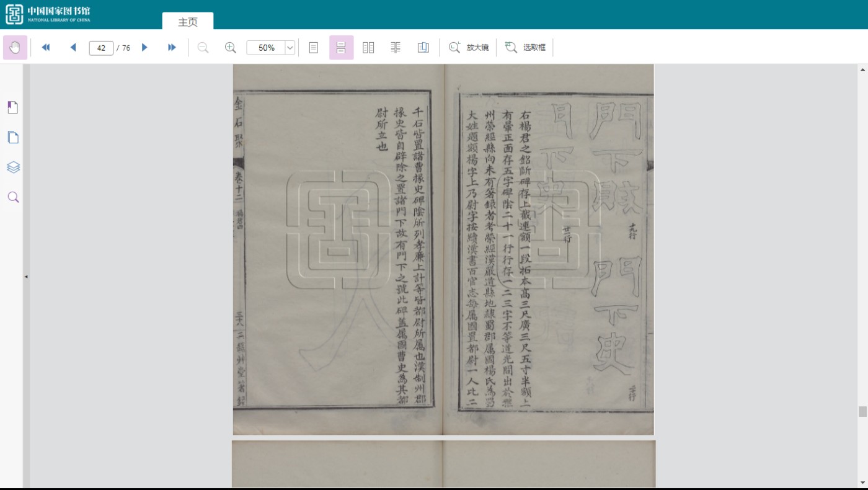
Task: Click the zoom out magnifier icon
Action: (x=203, y=48)
